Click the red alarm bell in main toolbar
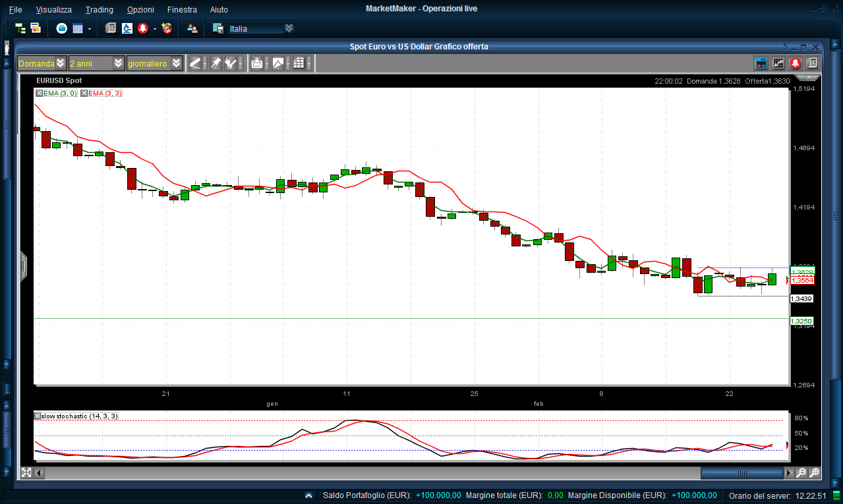The width and height of the screenshot is (843, 504). point(142,28)
